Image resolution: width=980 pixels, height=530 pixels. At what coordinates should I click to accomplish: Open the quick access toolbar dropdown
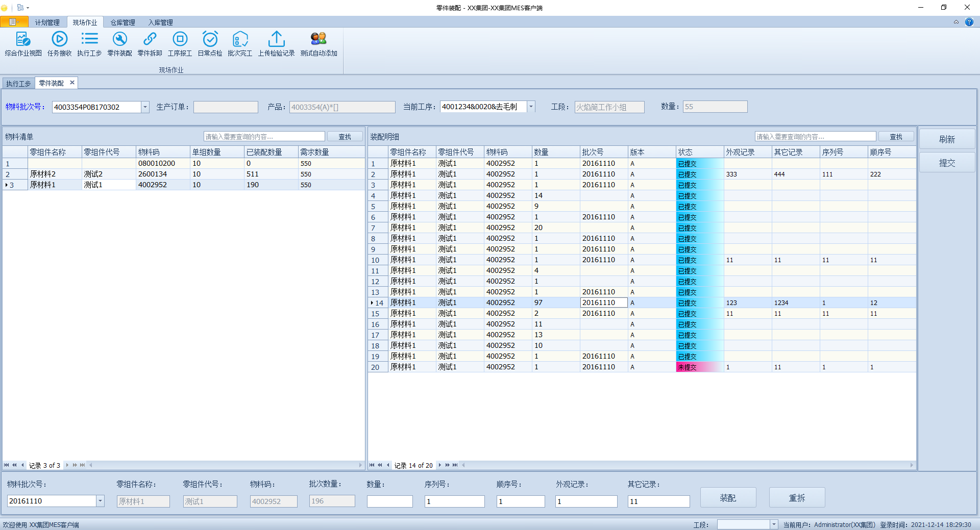[x=28, y=8]
